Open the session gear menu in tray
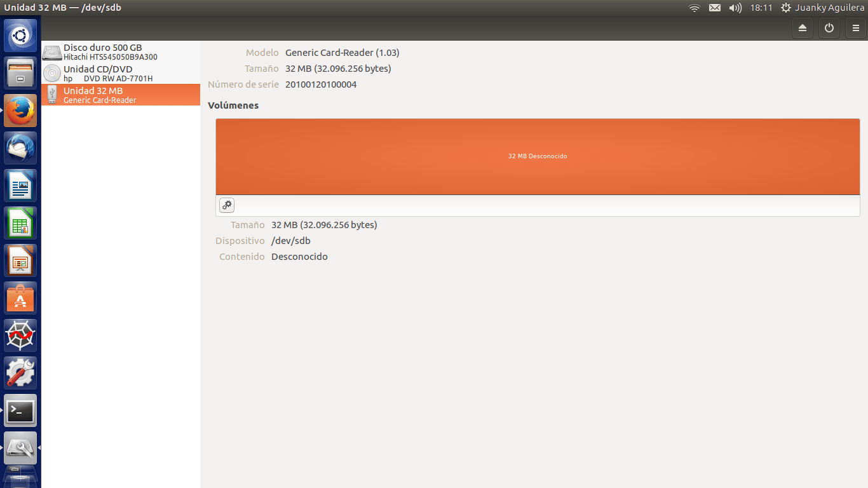Image resolution: width=868 pixels, height=488 pixels. tap(785, 8)
